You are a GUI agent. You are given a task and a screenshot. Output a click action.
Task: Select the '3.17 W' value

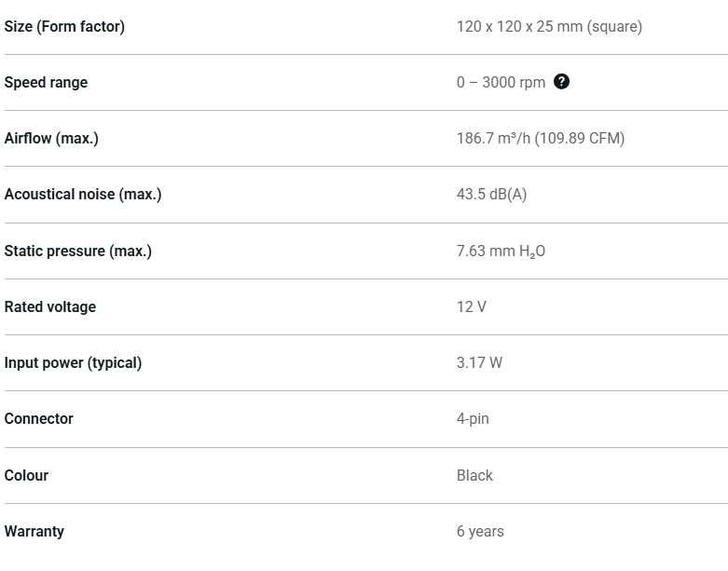pos(479,362)
